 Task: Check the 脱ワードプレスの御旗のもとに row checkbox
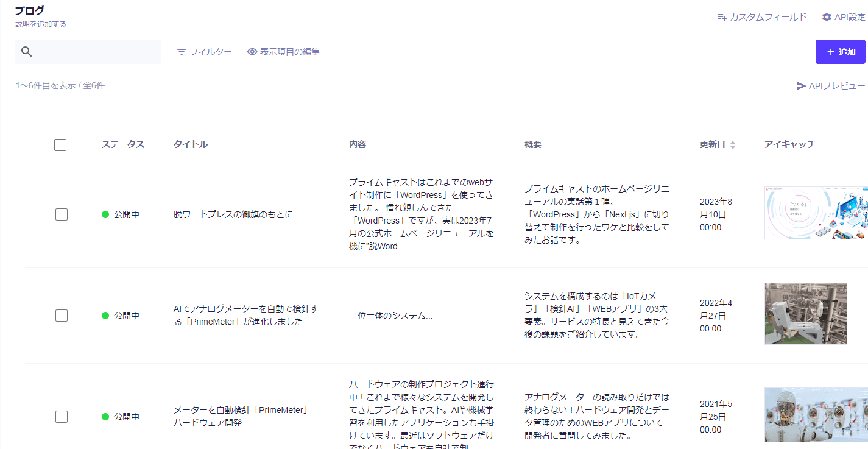tap(61, 214)
